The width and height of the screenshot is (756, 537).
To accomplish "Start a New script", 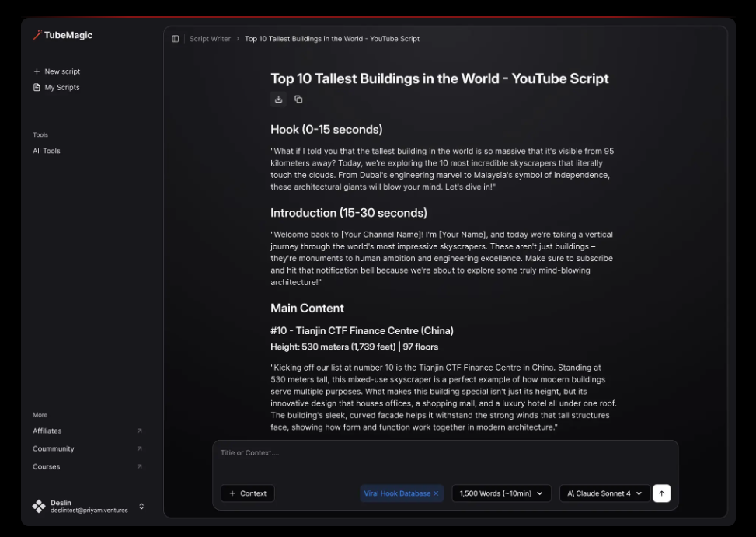I will pos(57,71).
